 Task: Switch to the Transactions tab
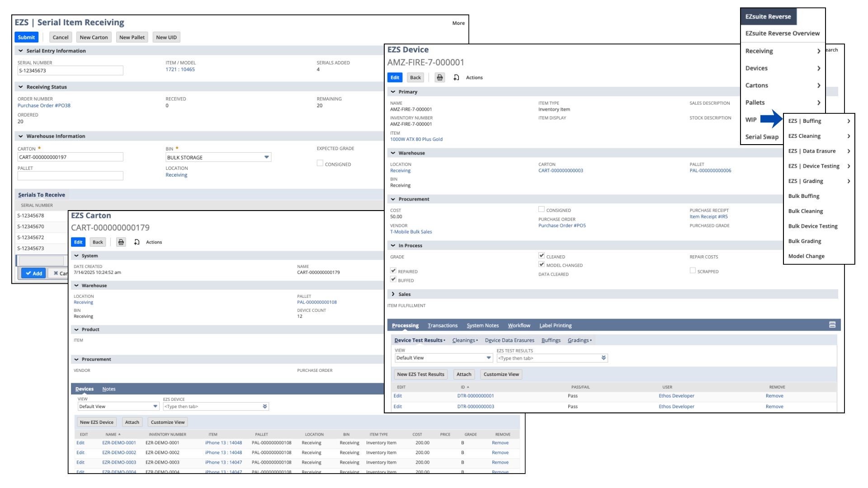[442, 325]
